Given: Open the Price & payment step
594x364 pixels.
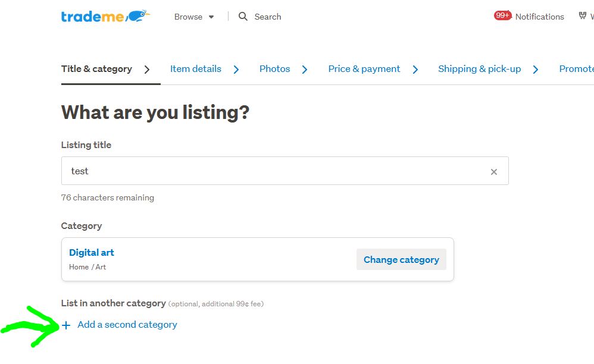Looking at the screenshot, I should (x=364, y=69).
